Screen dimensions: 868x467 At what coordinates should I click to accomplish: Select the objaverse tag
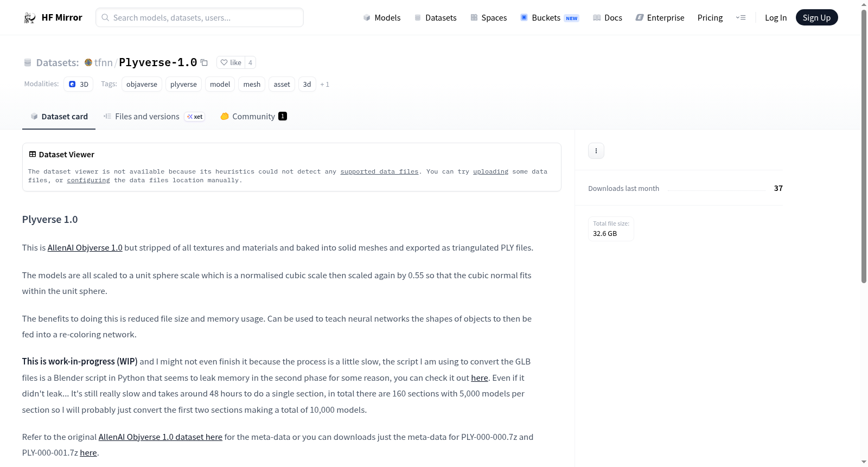pos(142,84)
